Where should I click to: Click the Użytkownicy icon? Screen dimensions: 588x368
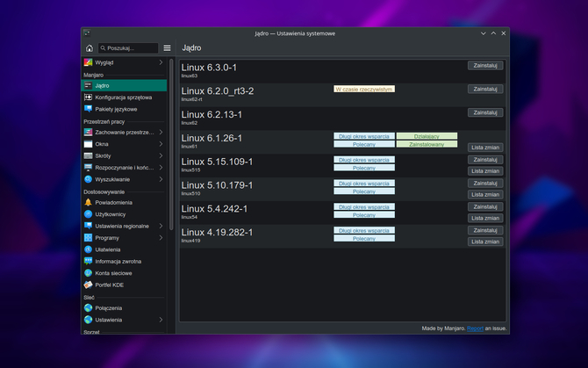88,214
